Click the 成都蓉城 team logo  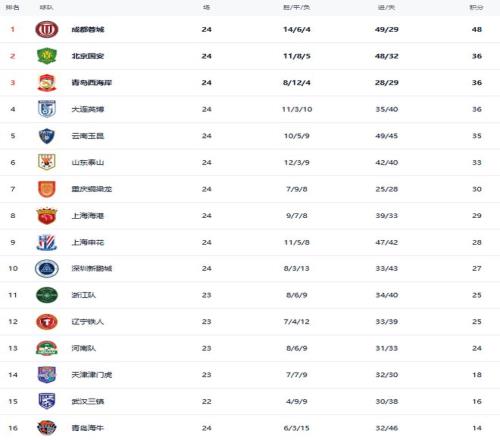pyautogui.click(x=47, y=29)
